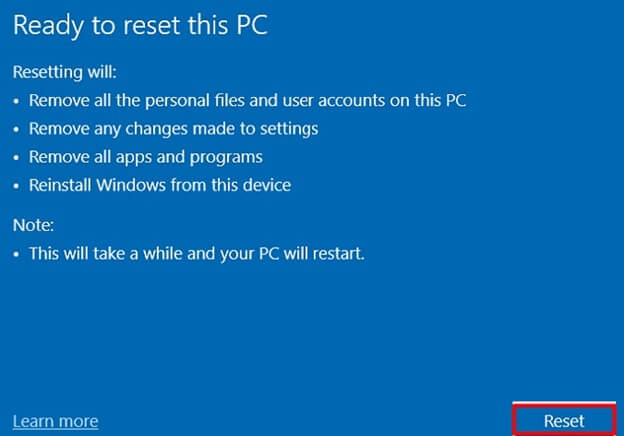Click bullet before 'Remove all apps and programs'
The image size is (624, 436).
(16, 158)
